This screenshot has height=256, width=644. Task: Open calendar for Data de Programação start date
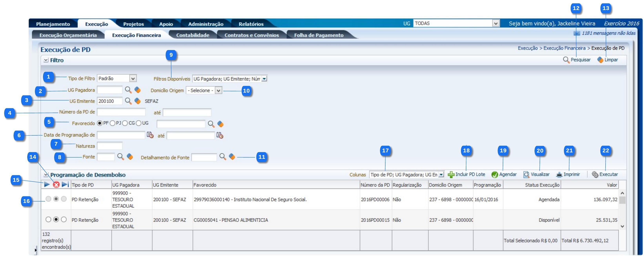pyautogui.click(x=150, y=135)
